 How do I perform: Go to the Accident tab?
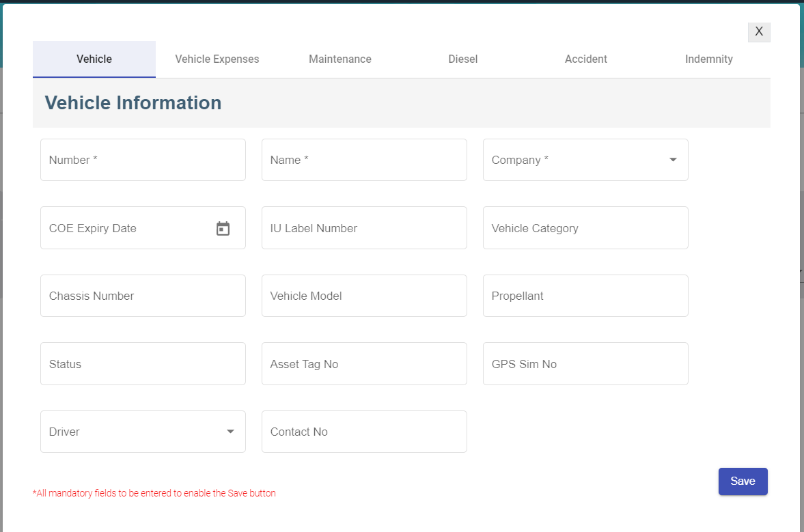pyautogui.click(x=586, y=59)
